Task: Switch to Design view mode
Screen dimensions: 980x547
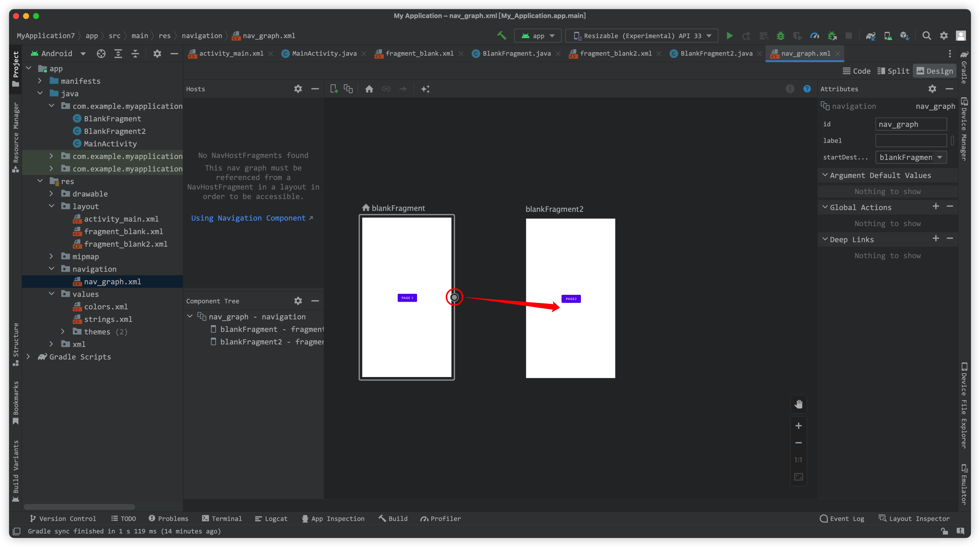Action: [935, 71]
